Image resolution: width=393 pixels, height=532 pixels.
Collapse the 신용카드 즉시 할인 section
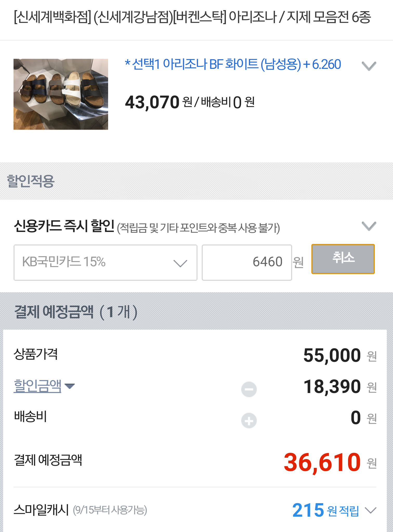pos(369,226)
